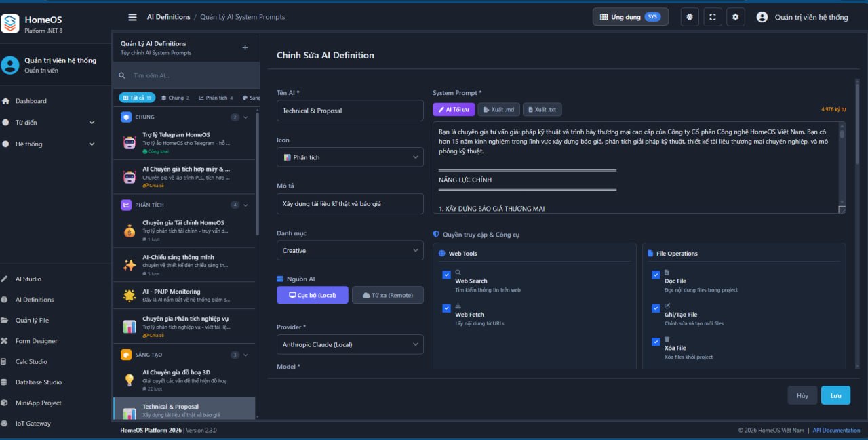The width and height of the screenshot is (868, 440).
Task: Click the Dashboard home icon in sidebar
Action: click(x=5, y=101)
